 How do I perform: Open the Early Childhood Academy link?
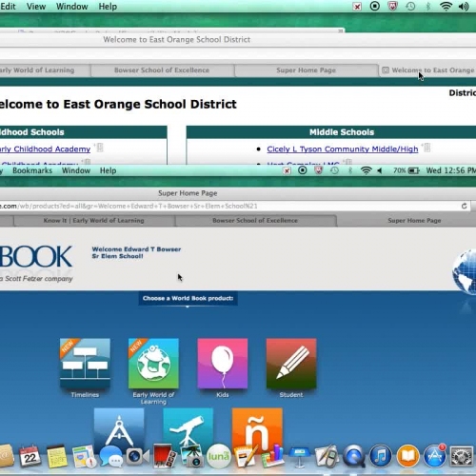pyautogui.click(x=45, y=149)
